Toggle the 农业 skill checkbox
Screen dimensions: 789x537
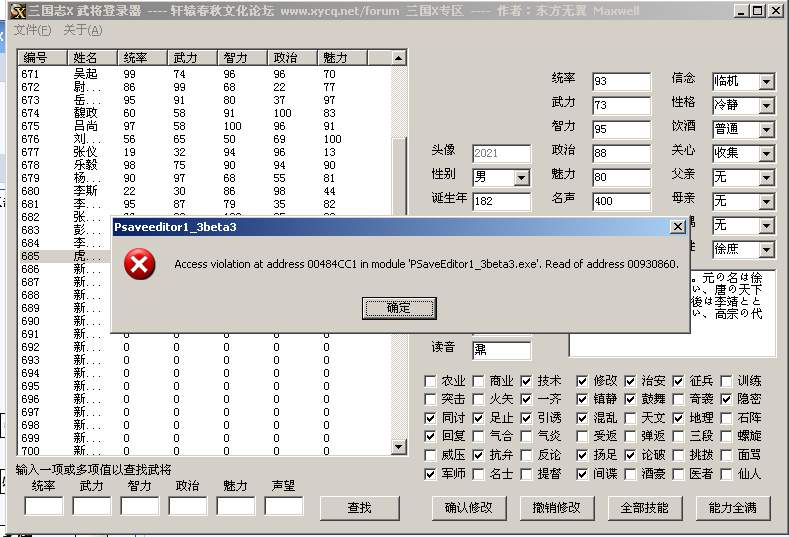431,381
